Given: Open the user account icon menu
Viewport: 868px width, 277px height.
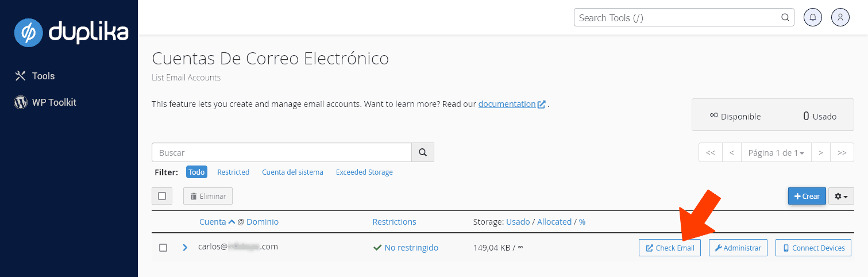Looking at the screenshot, I should tap(840, 17).
